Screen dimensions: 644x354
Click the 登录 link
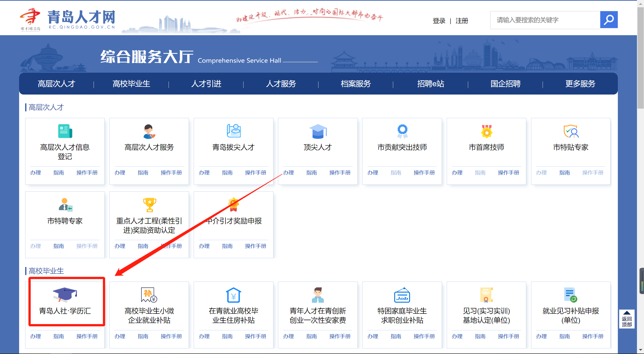[x=439, y=21]
